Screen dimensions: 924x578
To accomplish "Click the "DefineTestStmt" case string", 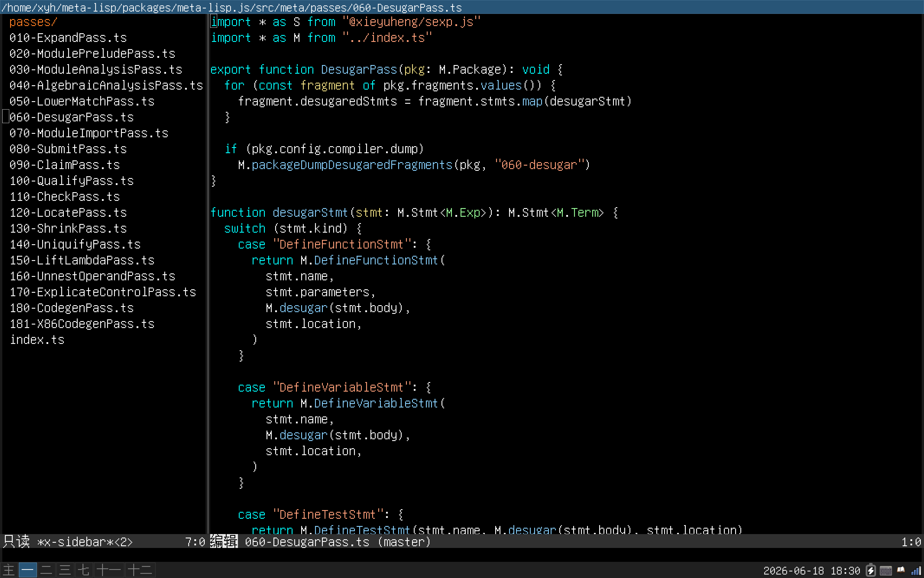I will (x=328, y=514).
